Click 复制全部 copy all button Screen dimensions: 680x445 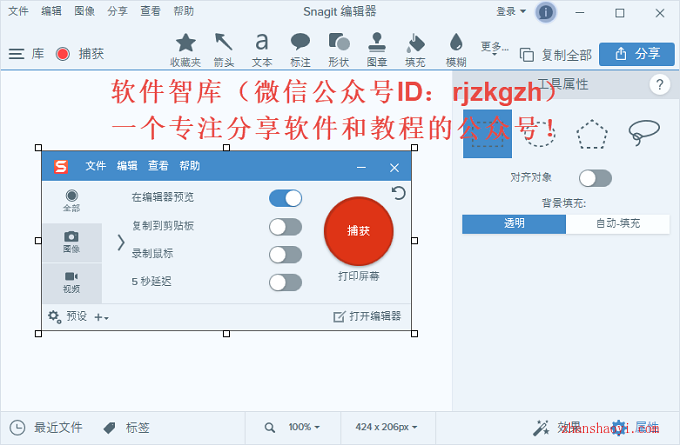(556, 55)
